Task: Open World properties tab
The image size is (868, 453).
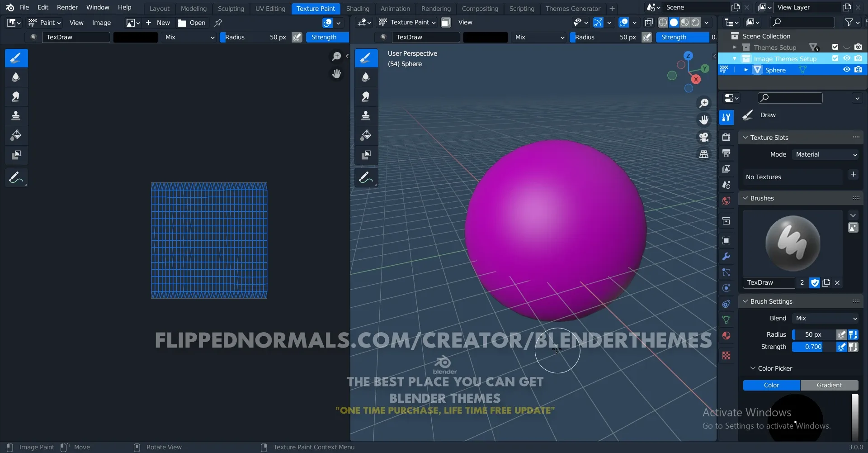Action: 726,200
